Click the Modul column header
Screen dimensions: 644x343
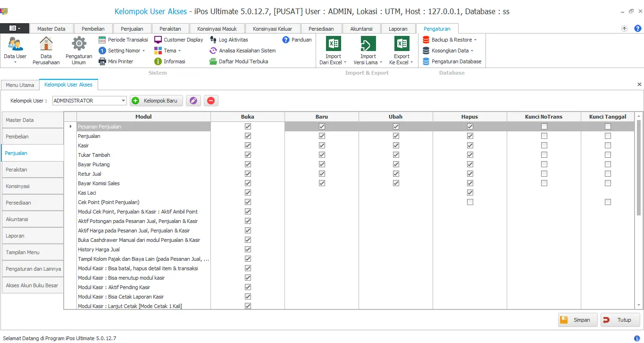point(143,117)
